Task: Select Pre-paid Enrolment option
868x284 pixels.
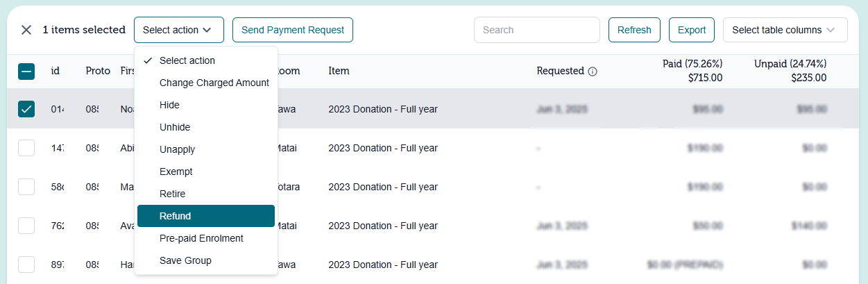Action: tap(201, 238)
